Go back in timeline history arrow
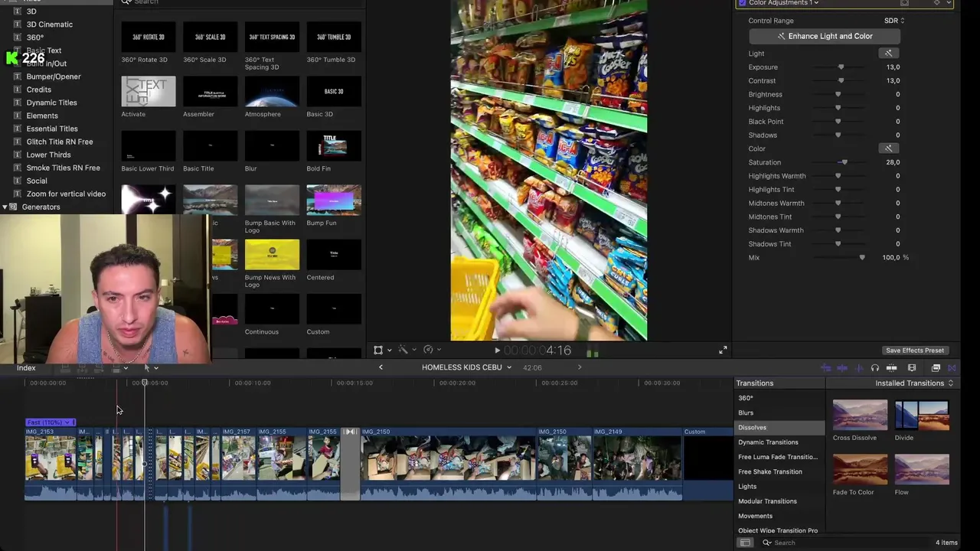980x551 pixels. tap(381, 367)
